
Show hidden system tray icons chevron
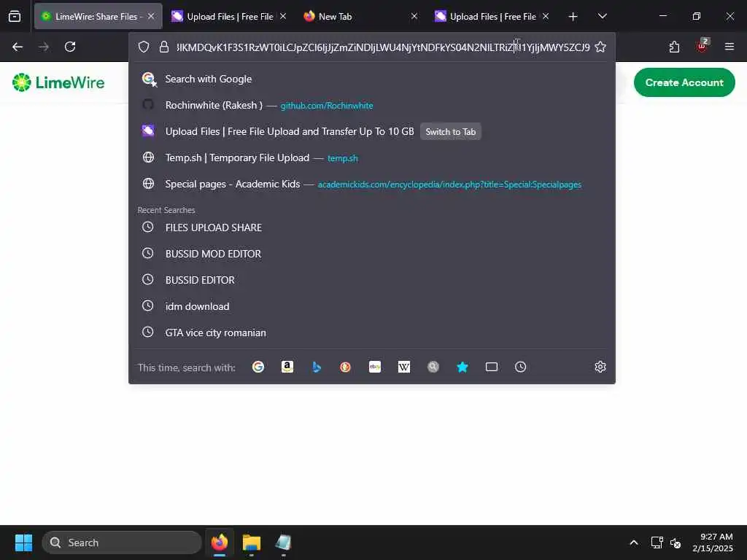(634, 542)
